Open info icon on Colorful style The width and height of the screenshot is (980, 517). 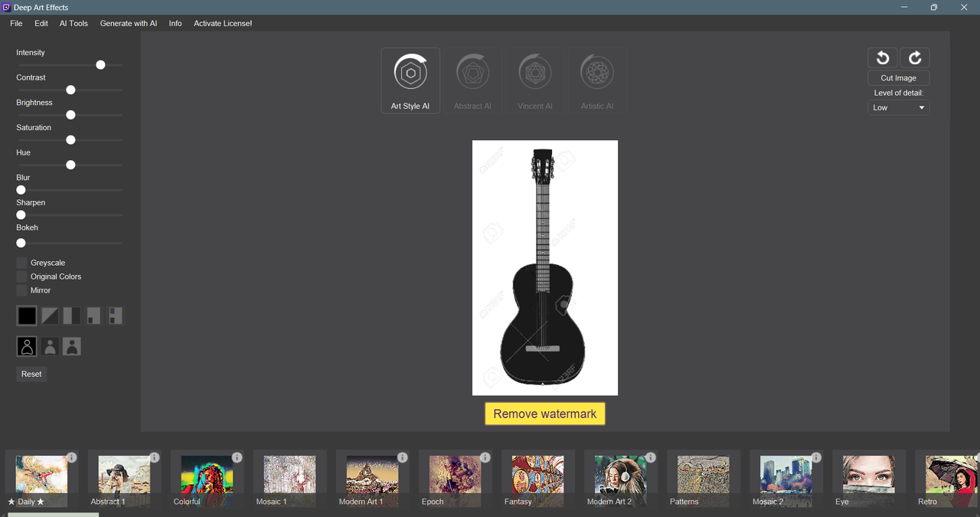pos(237,457)
